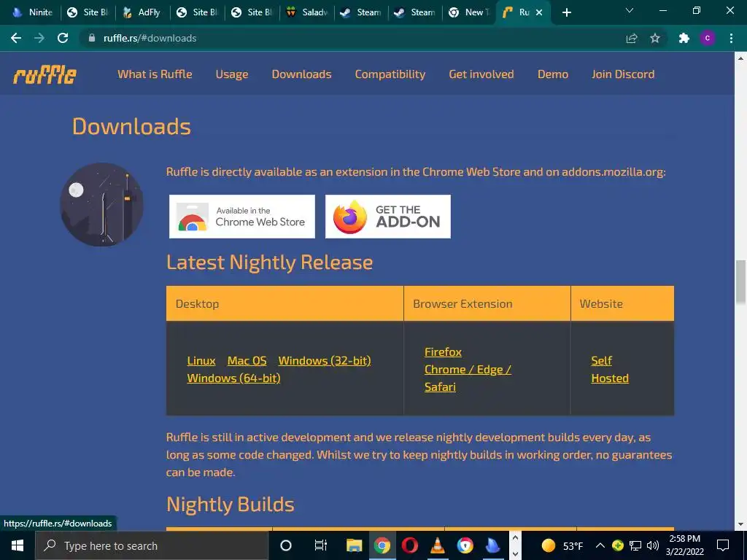This screenshot has width=747, height=560.
Task: Open Downloads in the site navigation
Action: tap(301, 74)
